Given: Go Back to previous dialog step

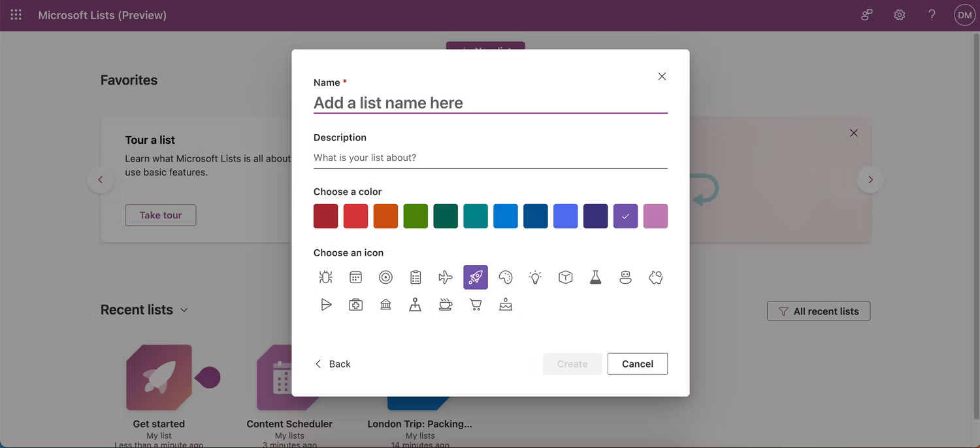Looking at the screenshot, I should [x=333, y=364].
